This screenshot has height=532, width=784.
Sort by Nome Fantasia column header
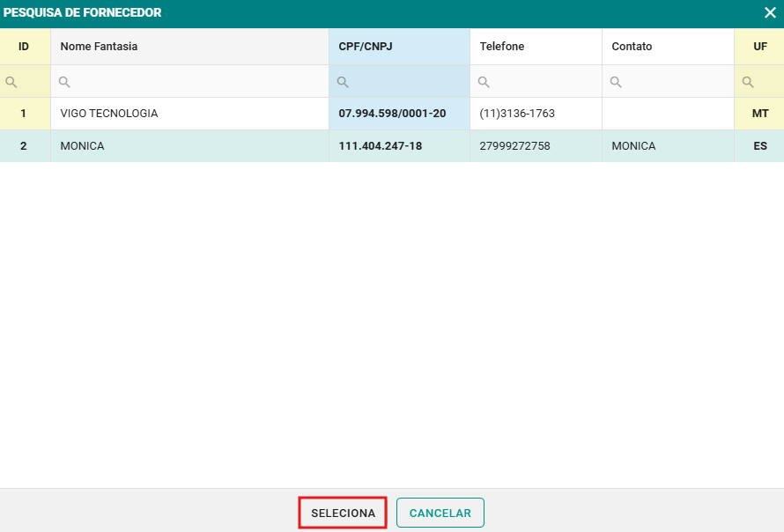pos(99,47)
